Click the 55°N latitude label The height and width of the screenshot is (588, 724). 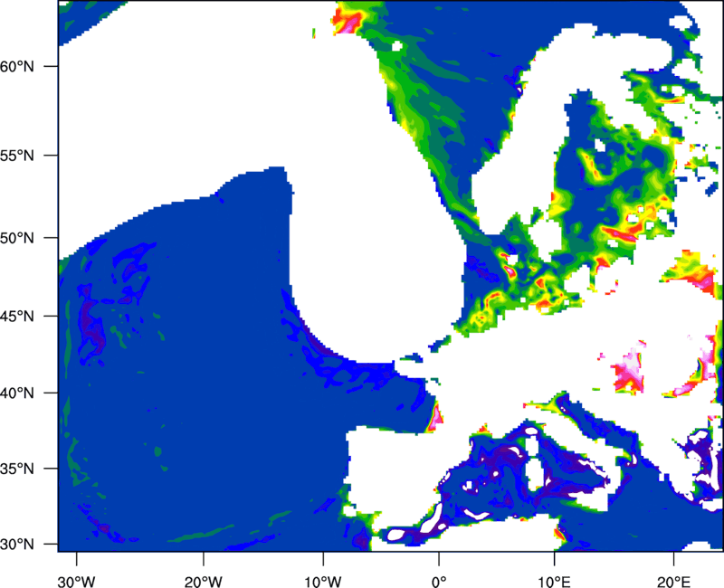(x=17, y=156)
